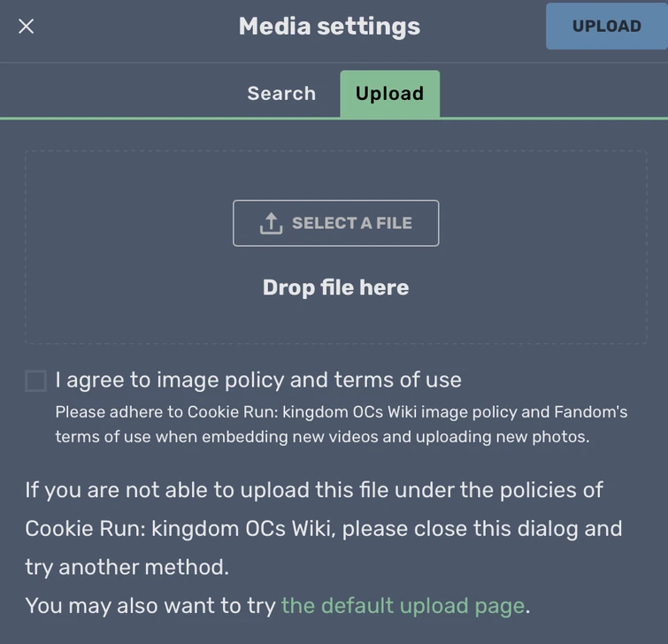This screenshot has width=668, height=644.
Task: Click the 'You may also want to try' text
Action: click(x=150, y=606)
